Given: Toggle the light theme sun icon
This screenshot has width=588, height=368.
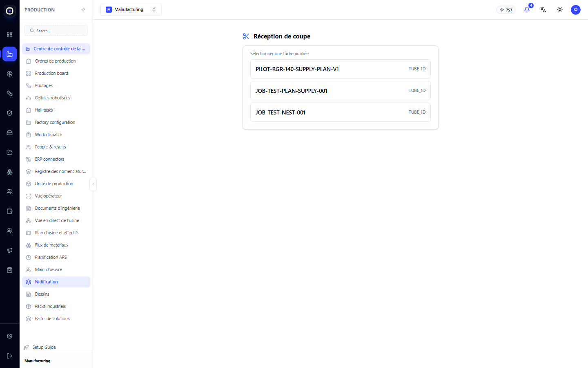Looking at the screenshot, I should (560, 9).
